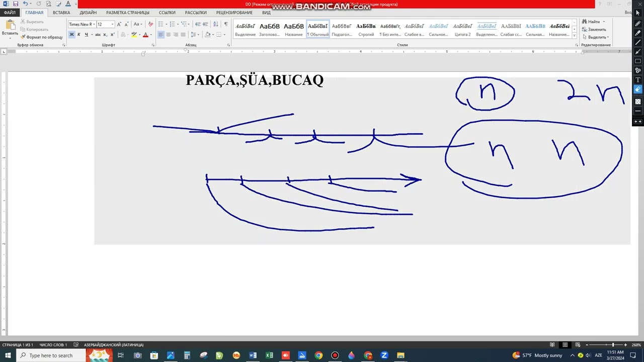Apply yellow text highlight color
644x362 pixels.
[134, 35]
